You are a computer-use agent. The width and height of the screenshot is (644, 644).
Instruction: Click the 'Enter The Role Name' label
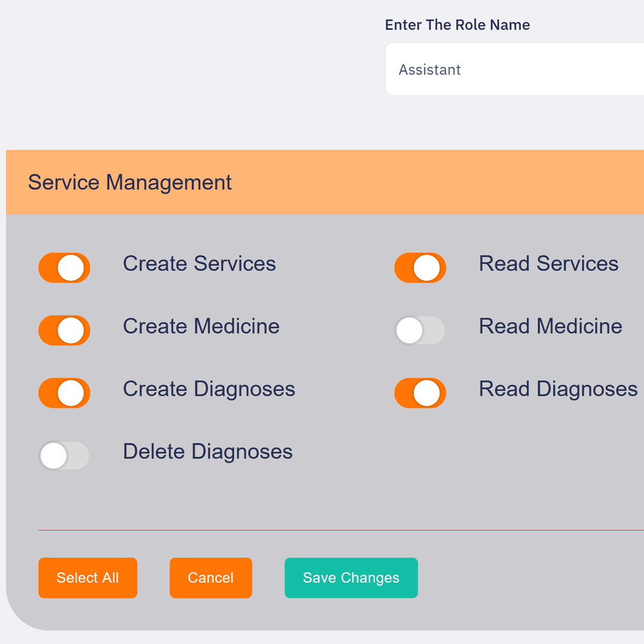(457, 25)
